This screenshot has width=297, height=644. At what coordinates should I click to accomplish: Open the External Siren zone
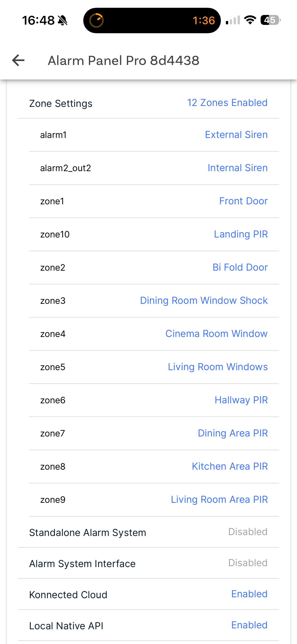[236, 135]
